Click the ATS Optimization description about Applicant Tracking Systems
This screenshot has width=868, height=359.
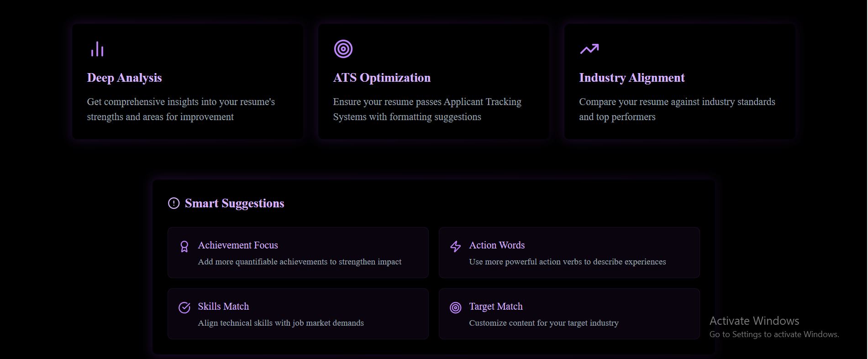pos(427,109)
